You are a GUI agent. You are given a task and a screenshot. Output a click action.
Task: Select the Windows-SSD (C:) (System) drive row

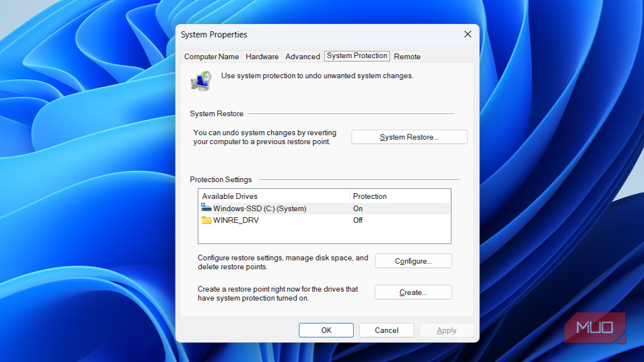(x=324, y=208)
